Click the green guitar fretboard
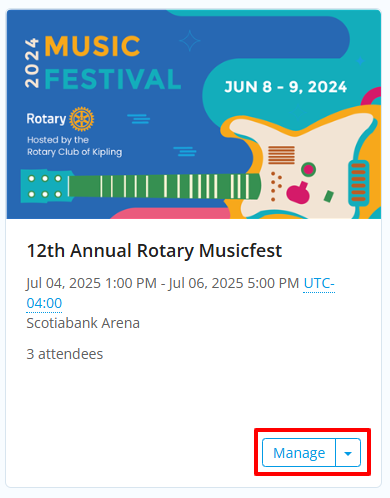The height and width of the screenshot is (498, 390). click(x=164, y=186)
